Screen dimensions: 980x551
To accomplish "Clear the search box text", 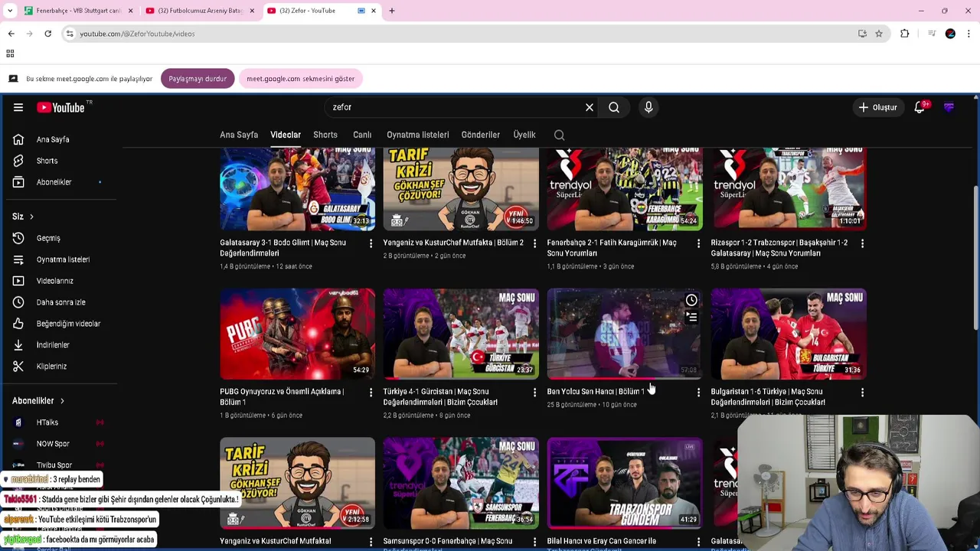I will pyautogui.click(x=590, y=108).
